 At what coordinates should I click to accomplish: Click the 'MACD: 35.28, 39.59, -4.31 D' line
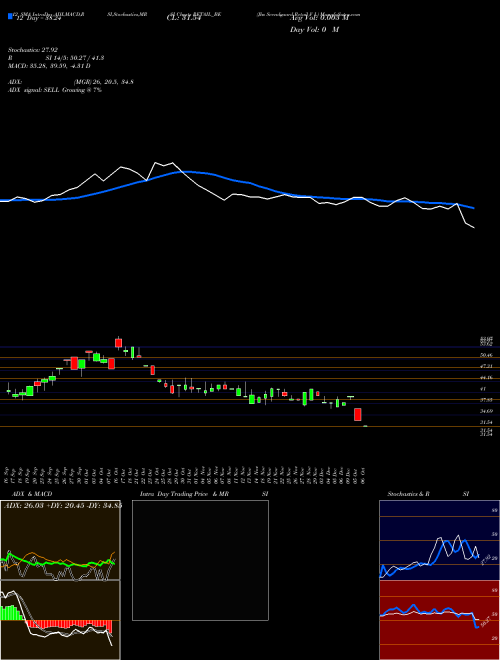point(49,66)
